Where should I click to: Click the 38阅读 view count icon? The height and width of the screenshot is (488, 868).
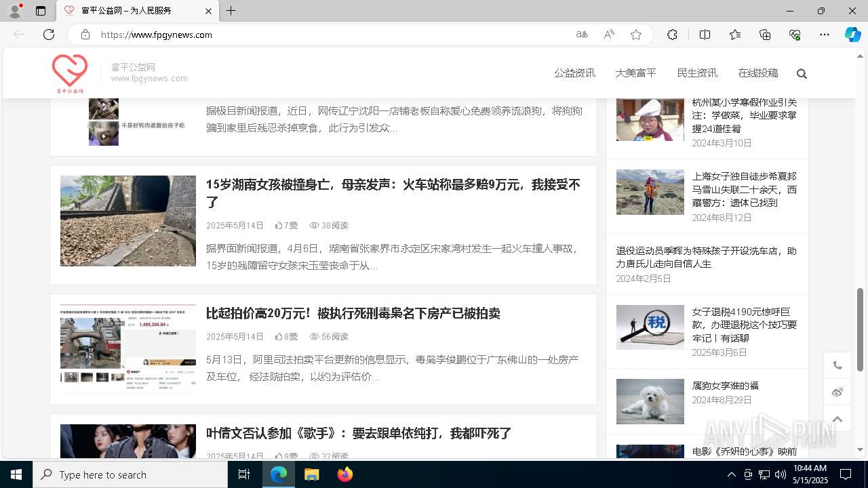314,225
